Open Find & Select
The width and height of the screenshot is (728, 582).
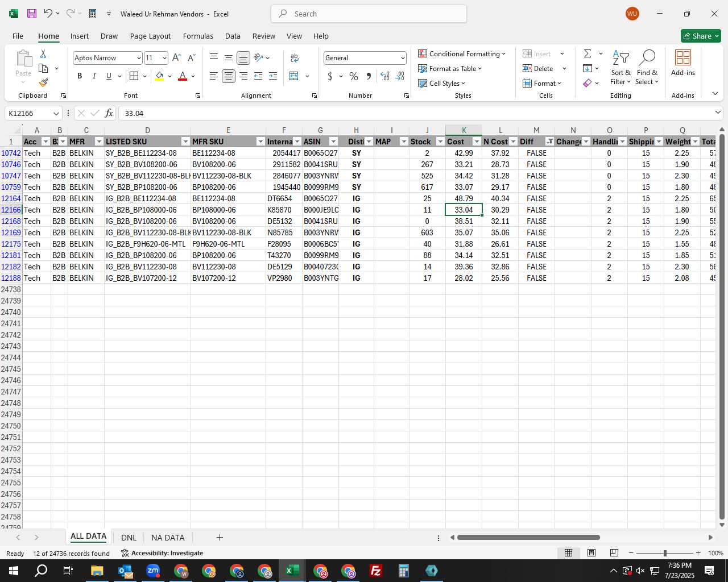647,67
